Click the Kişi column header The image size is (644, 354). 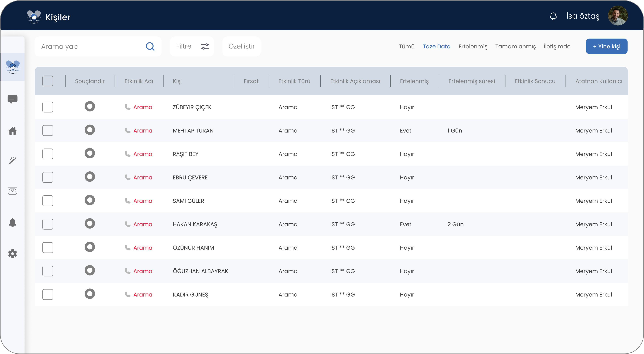[177, 81]
